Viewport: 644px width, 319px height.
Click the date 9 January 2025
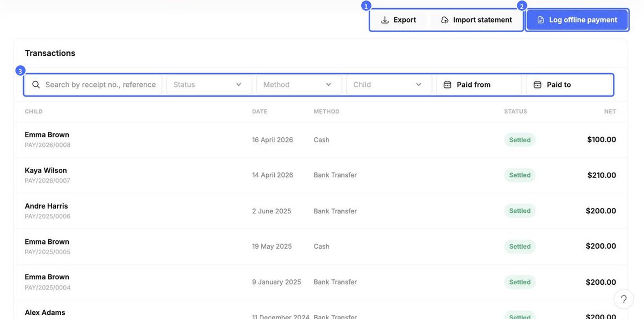point(276,282)
